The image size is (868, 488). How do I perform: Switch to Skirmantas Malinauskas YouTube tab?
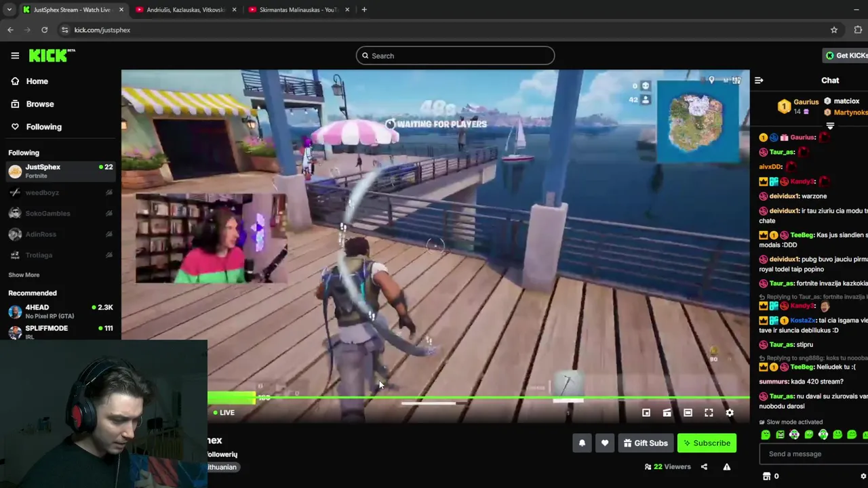[298, 9]
